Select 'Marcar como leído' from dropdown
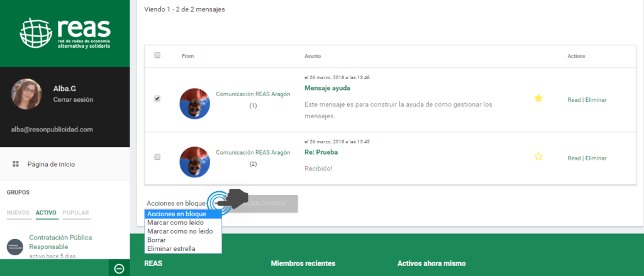 [171, 223]
